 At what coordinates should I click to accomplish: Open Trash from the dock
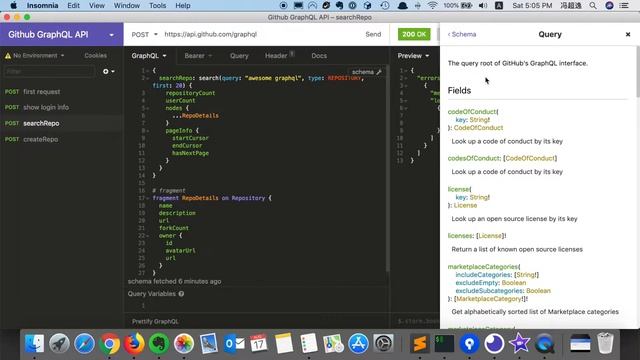point(605,343)
